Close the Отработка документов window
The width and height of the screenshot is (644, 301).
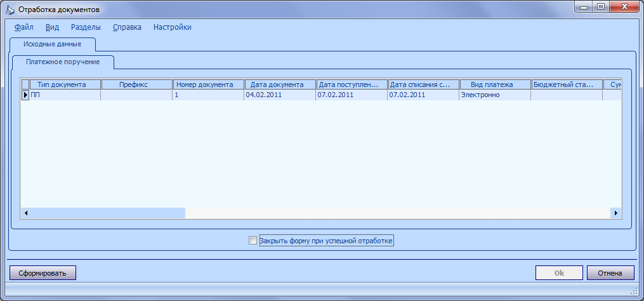click(624, 6)
